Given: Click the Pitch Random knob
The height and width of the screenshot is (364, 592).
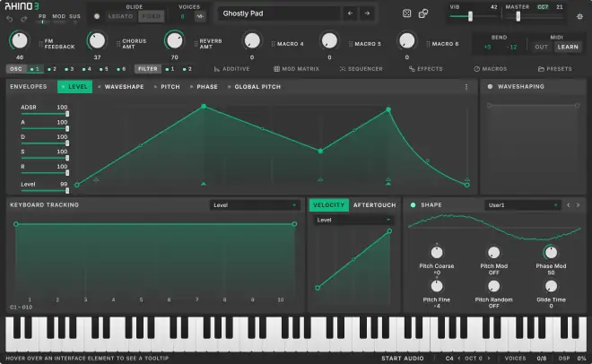Looking at the screenshot, I should 494,286.
